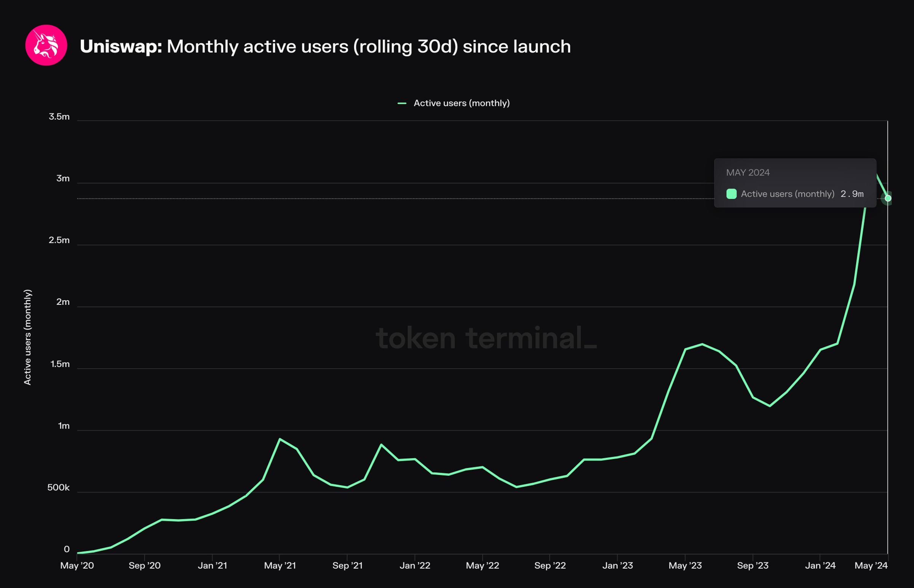Click the Jan '23 x-axis label
The height and width of the screenshot is (588, 914).
pos(618,566)
